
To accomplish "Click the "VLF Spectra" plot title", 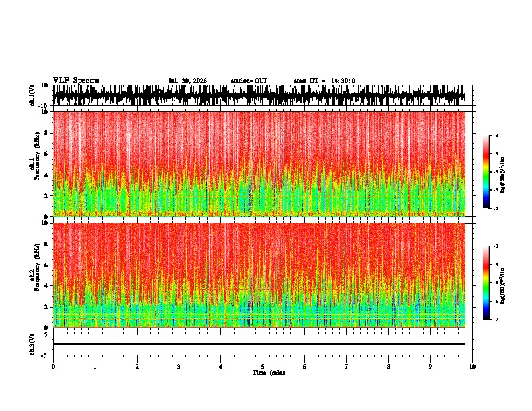I will 76,81.
